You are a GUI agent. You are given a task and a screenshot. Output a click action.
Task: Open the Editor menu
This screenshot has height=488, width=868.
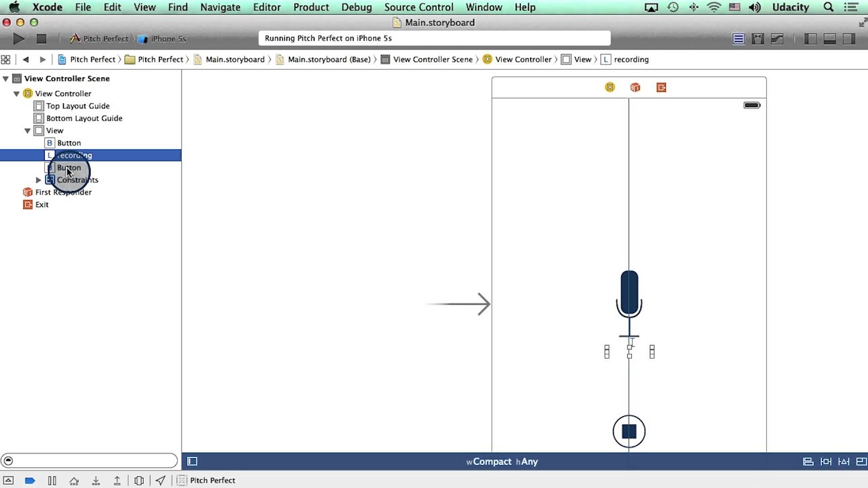point(267,7)
